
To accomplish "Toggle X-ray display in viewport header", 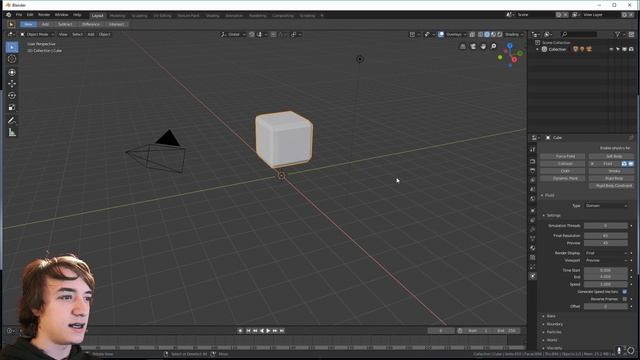I will (472, 34).
